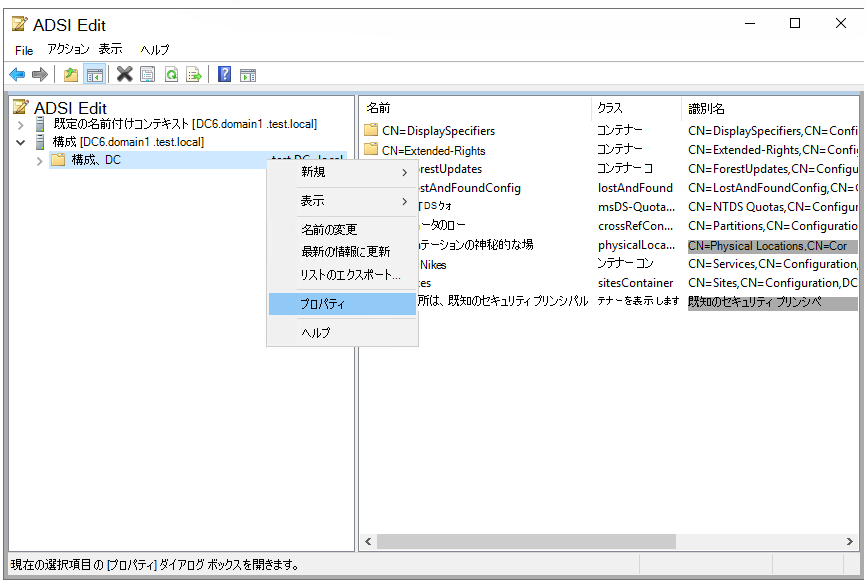Open the 表示 menu in menu bar
The width and height of the screenshot is (867, 585).
[111, 49]
